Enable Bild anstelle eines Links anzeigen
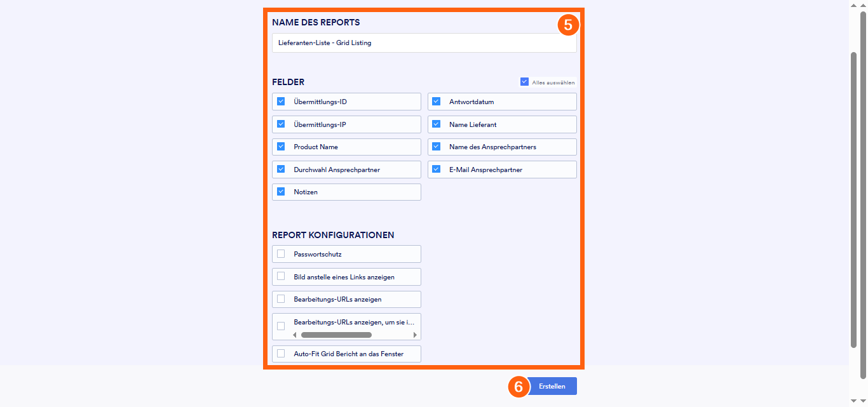This screenshot has height=407, width=868. click(x=281, y=277)
